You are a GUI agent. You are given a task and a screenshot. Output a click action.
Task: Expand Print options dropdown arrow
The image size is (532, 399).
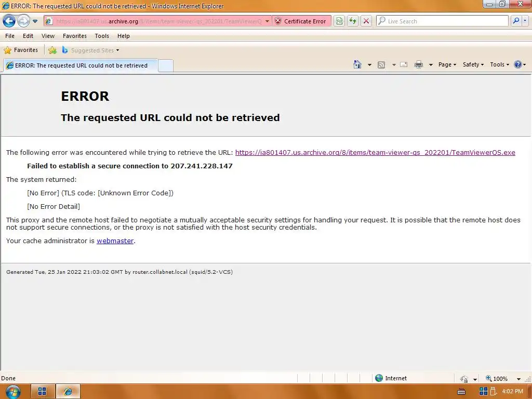[431, 65]
